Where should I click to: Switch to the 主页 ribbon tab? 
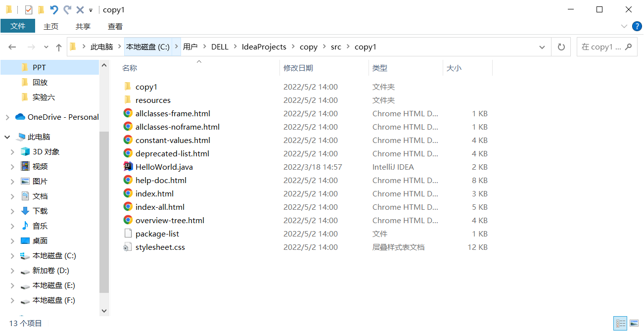pos(51,26)
